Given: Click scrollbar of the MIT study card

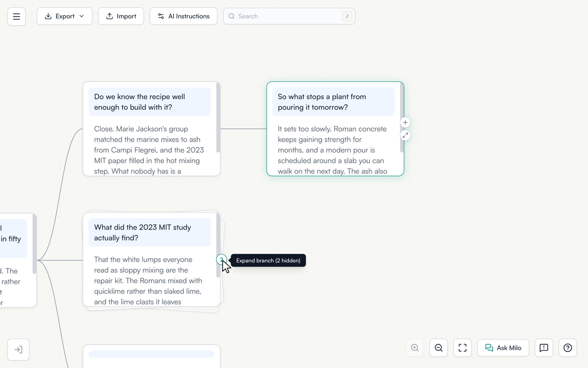Looking at the screenshot, I should click(x=218, y=246).
